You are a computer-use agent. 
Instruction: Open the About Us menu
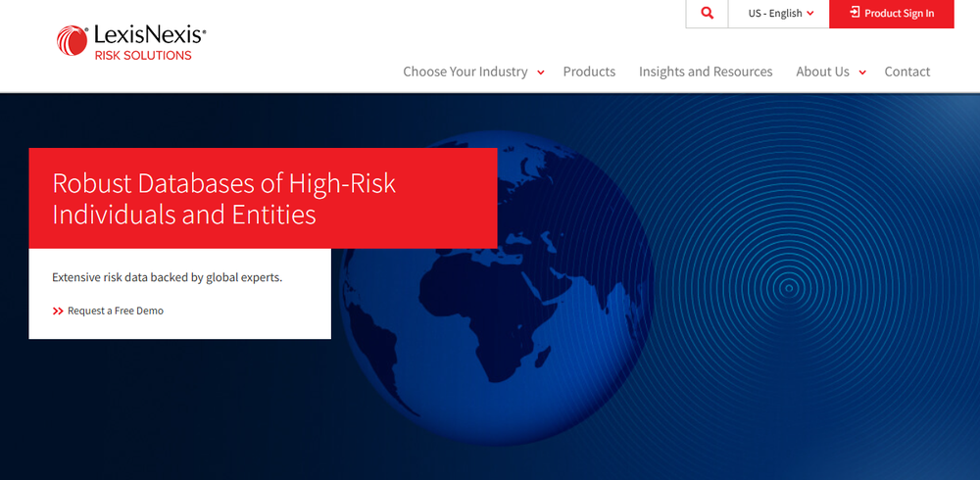822,72
